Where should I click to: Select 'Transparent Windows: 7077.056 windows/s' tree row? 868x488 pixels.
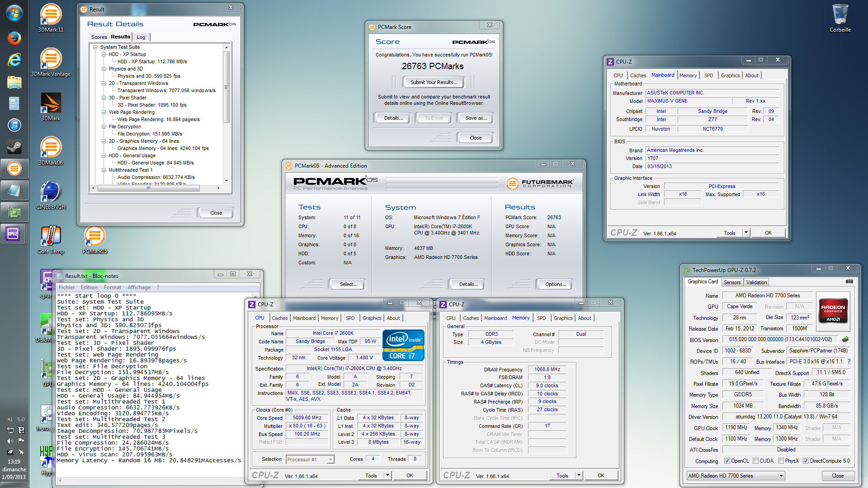[x=166, y=90]
